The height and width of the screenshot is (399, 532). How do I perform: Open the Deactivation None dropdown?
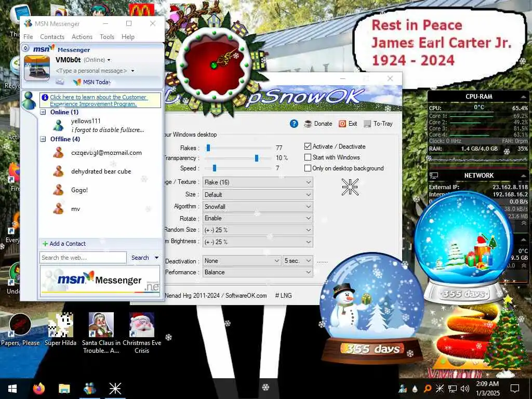pos(242,261)
